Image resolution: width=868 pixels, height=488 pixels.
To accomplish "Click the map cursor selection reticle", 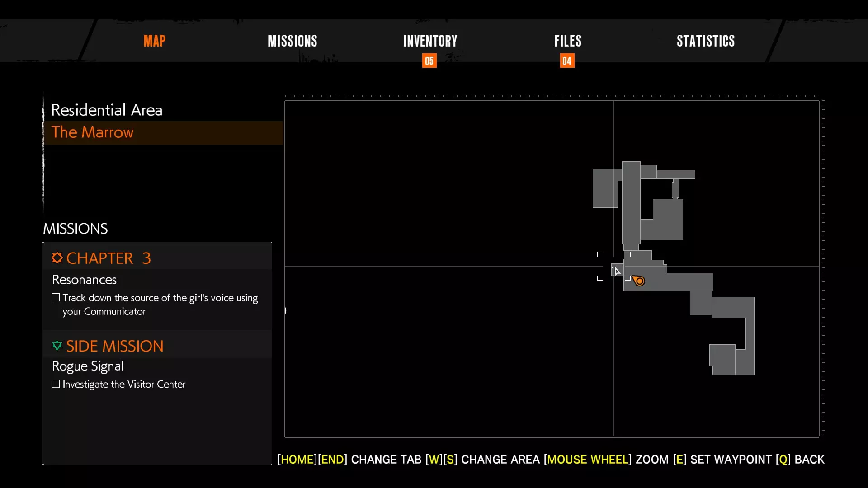I will (x=614, y=267).
